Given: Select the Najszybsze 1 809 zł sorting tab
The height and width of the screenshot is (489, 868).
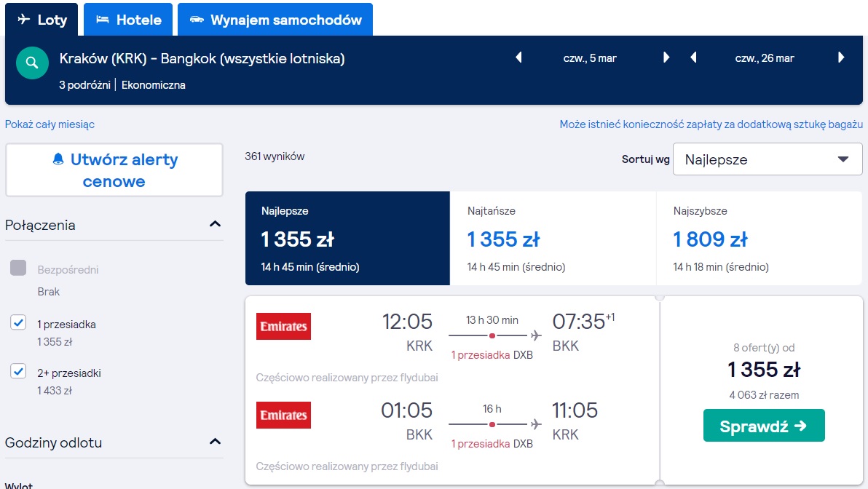Looking at the screenshot, I should [x=759, y=239].
